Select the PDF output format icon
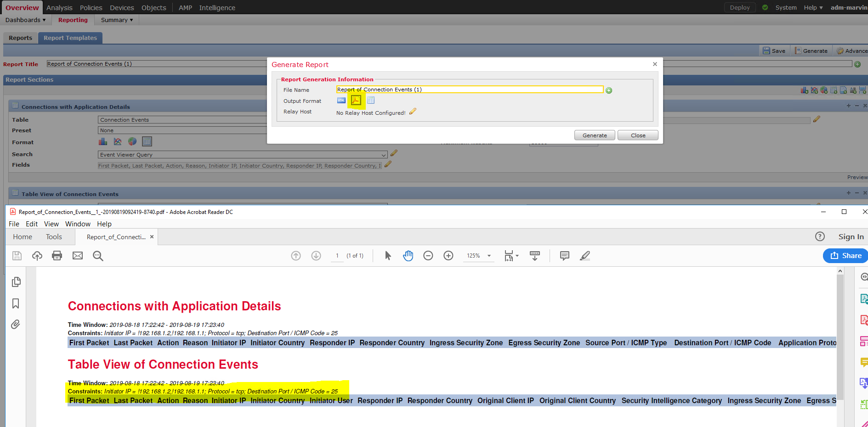The image size is (868, 427). click(x=356, y=100)
